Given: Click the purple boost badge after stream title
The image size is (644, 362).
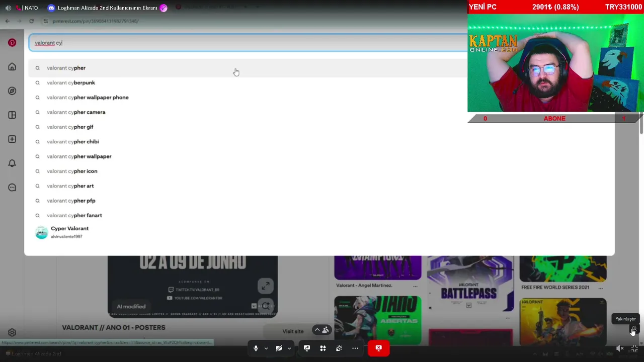Looking at the screenshot, I should [164, 8].
